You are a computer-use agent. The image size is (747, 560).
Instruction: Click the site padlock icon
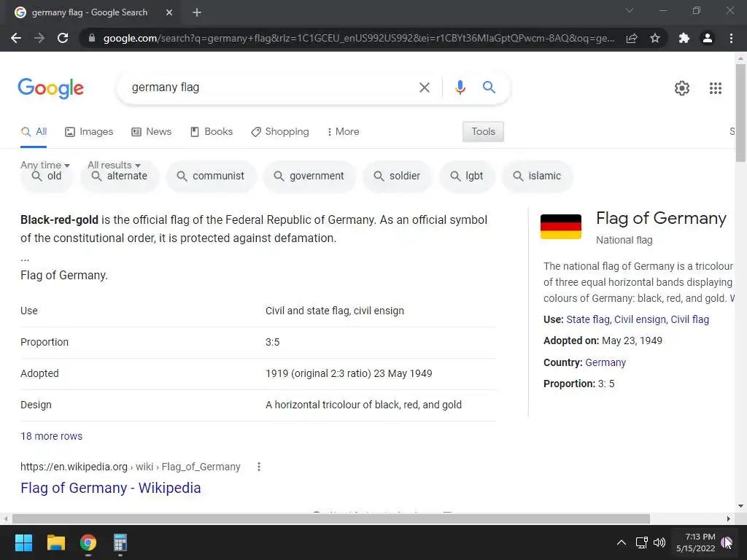click(92, 38)
